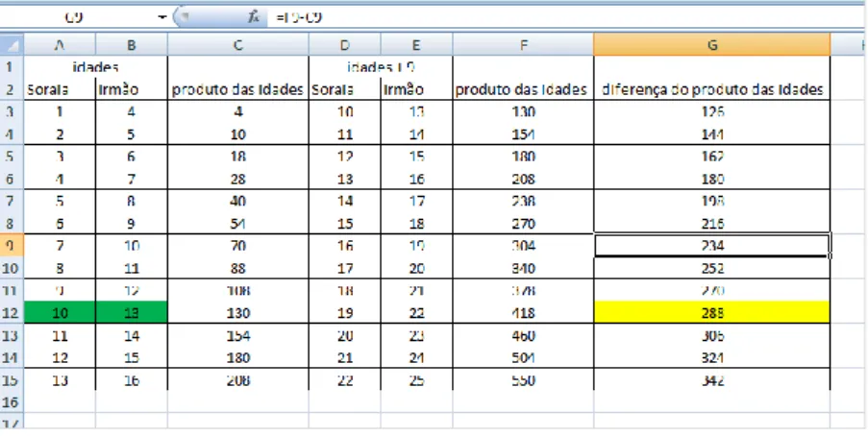Click 'Soraia' header in column A
This screenshot has width=868, height=436.
(x=60, y=89)
